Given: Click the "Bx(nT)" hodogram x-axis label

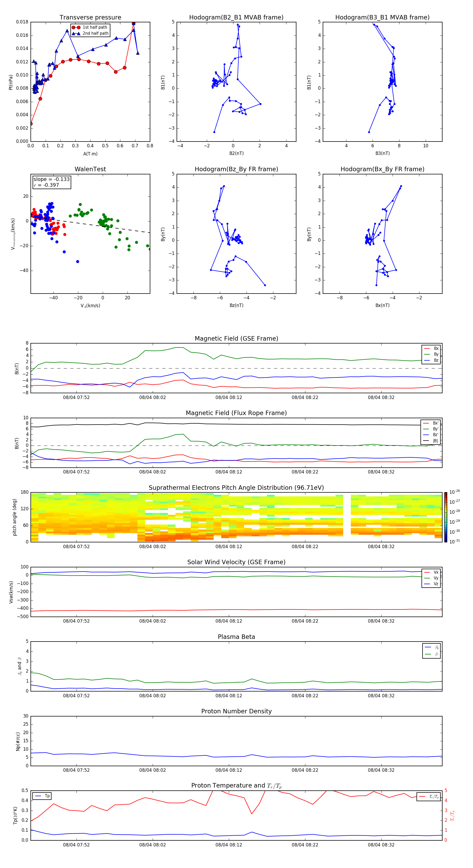Looking at the screenshot, I should point(382,305).
